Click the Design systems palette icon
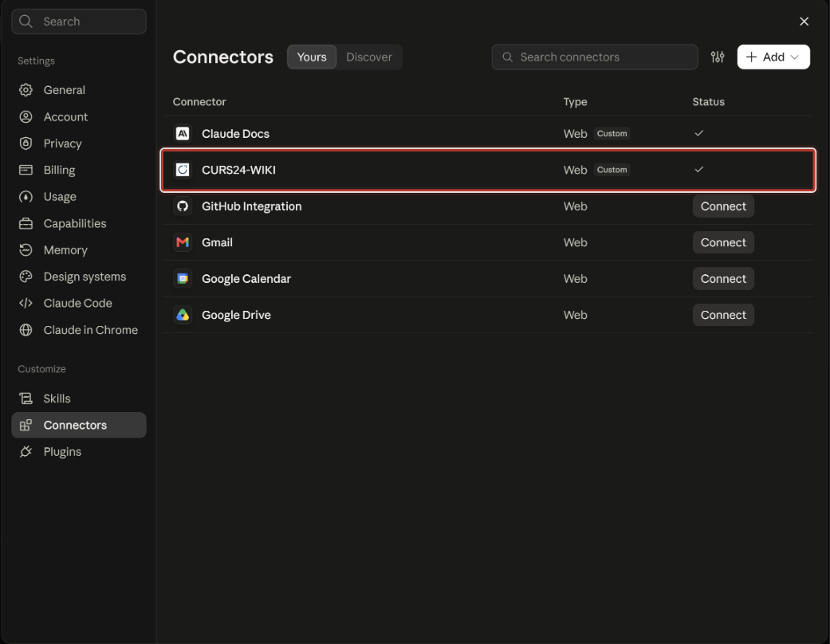 (26, 277)
